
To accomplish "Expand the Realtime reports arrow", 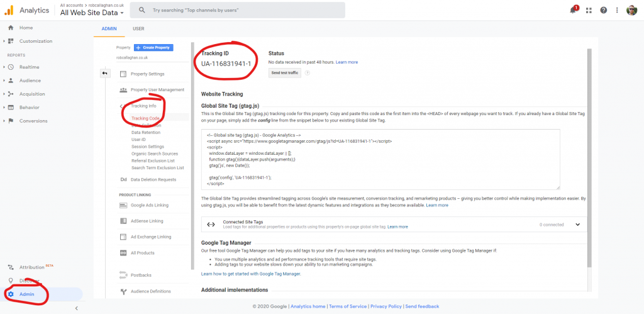I will (4, 67).
